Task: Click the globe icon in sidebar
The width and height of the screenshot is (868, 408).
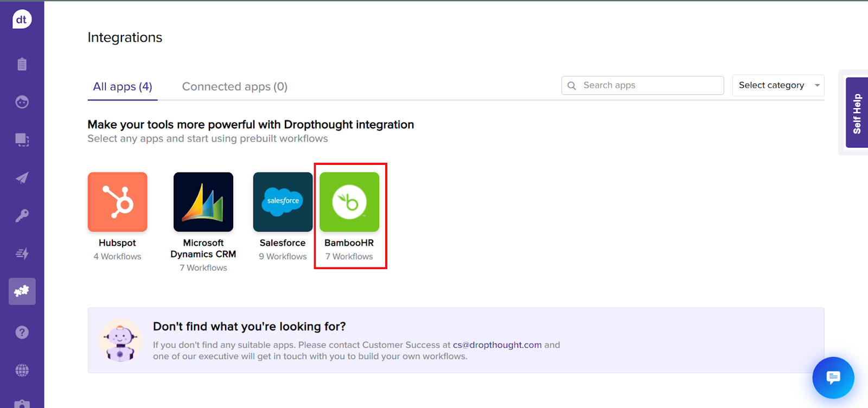Action: 22,370
